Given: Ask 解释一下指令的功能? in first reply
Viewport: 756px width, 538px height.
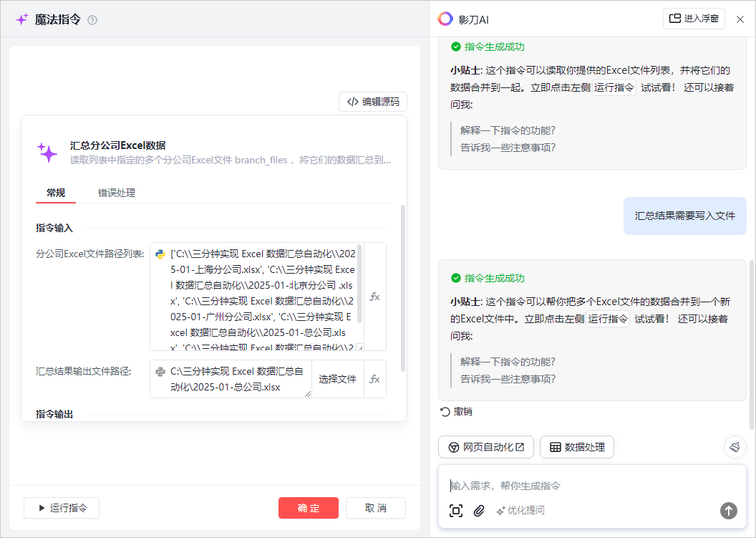Looking at the screenshot, I should click(508, 130).
